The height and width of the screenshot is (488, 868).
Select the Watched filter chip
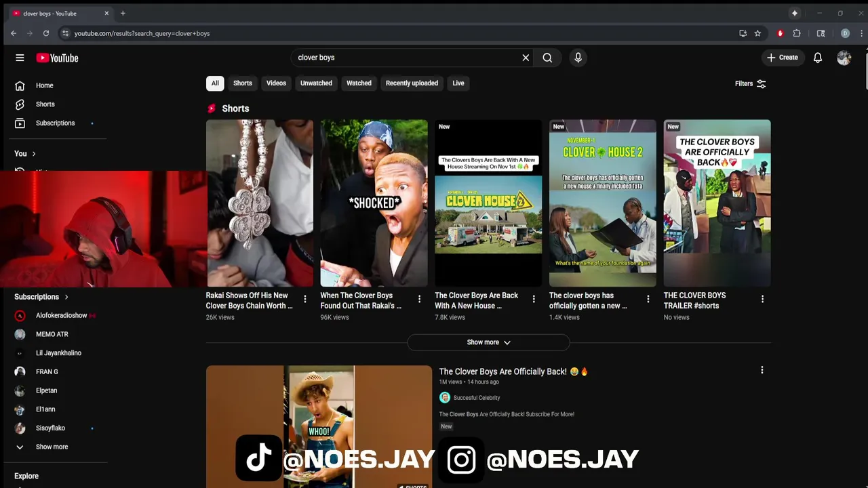tap(359, 83)
